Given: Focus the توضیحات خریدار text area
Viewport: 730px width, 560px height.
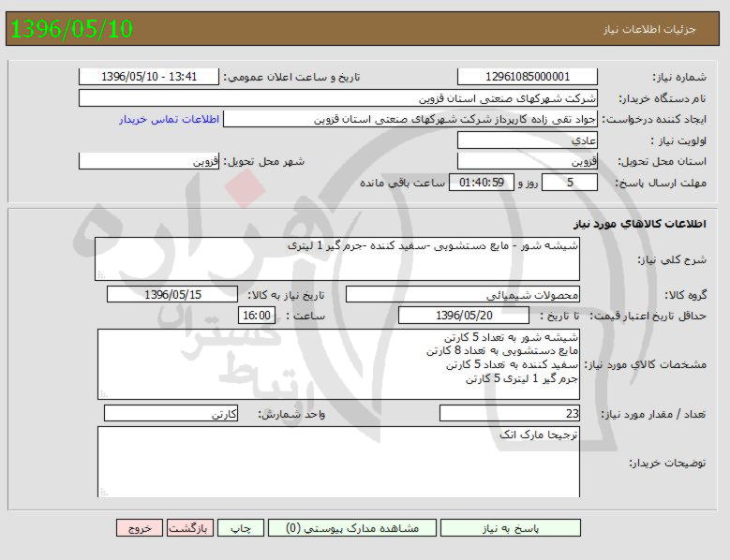Looking at the screenshot, I should (x=337, y=463).
